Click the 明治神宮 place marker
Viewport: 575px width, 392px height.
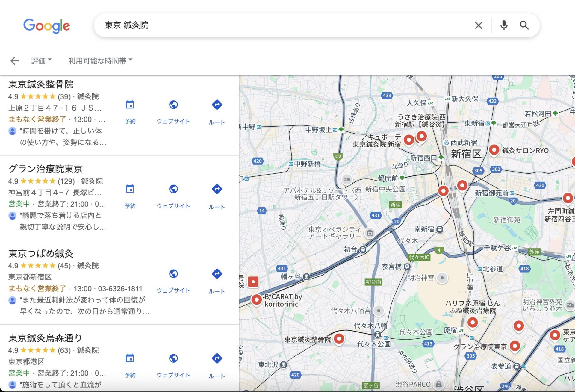[x=442, y=278]
